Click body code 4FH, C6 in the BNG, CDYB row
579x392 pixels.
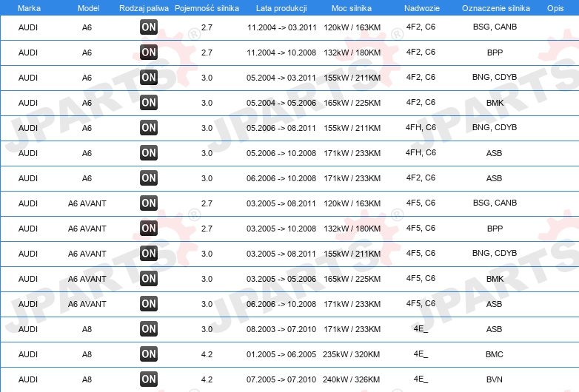click(x=421, y=127)
